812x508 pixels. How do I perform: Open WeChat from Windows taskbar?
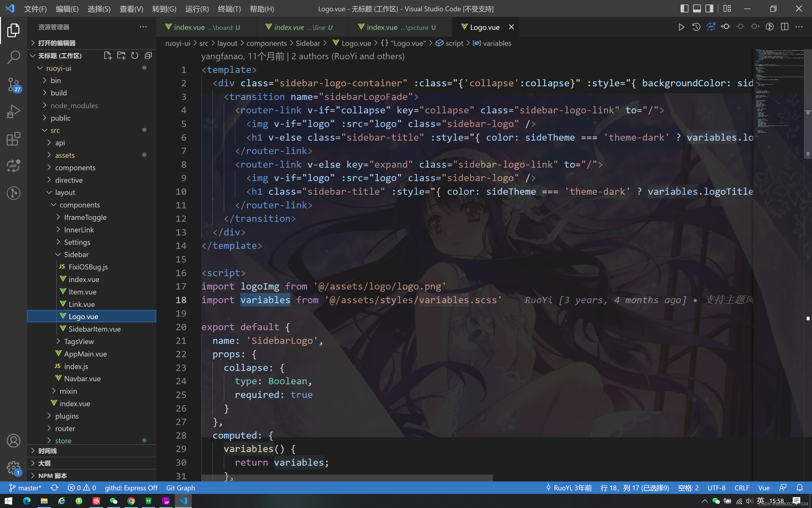pyautogui.click(x=114, y=501)
